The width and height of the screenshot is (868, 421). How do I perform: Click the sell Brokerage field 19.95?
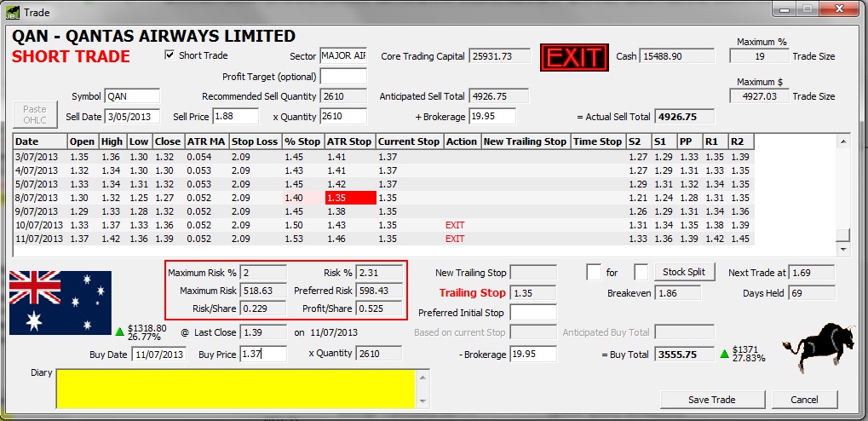tap(492, 116)
